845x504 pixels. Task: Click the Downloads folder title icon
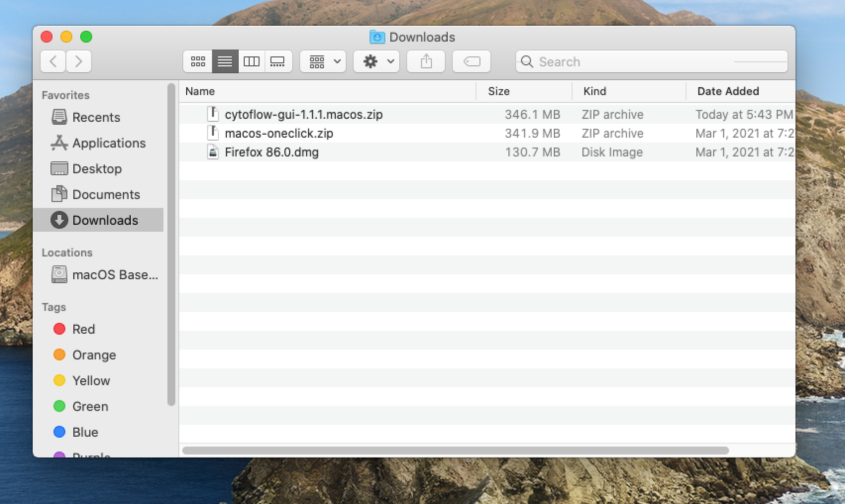[x=377, y=37]
